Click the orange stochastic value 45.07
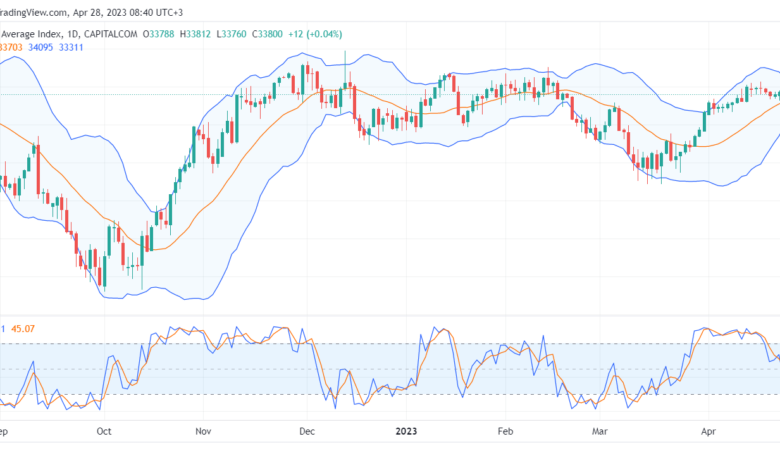The width and height of the screenshot is (780, 470). [x=23, y=329]
